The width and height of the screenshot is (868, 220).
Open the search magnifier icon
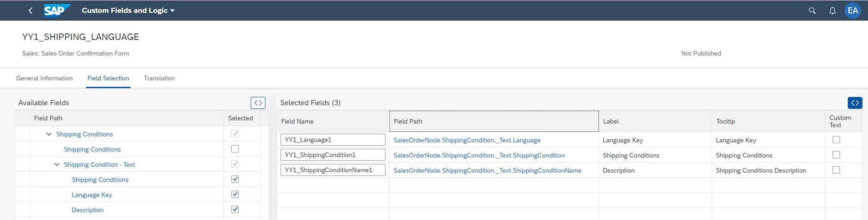click(x=812, y=11)
